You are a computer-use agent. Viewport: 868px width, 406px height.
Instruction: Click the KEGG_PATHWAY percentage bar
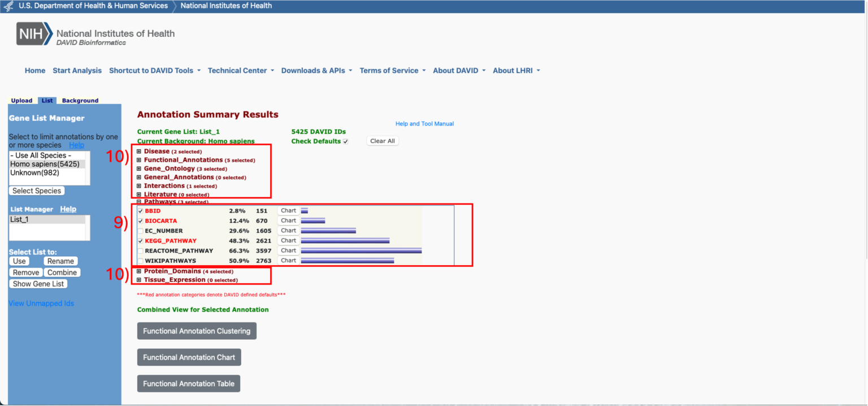tap(345, 241)
